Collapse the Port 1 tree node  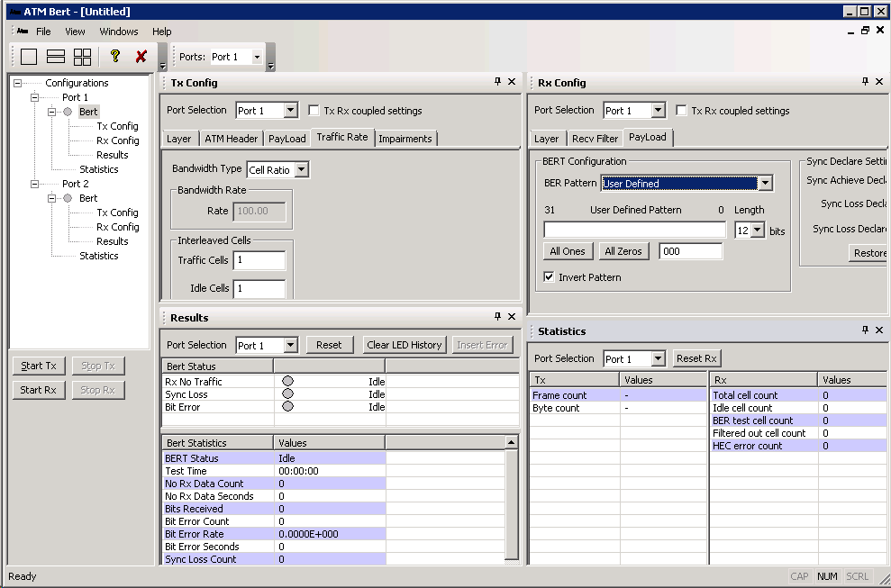[34, 98]
